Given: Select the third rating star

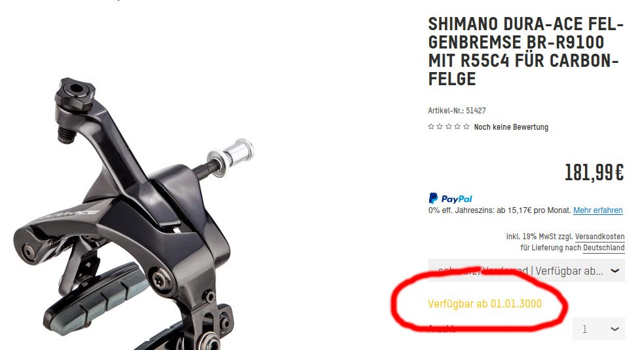Looking at the screenshot, I should pos(449,126).
